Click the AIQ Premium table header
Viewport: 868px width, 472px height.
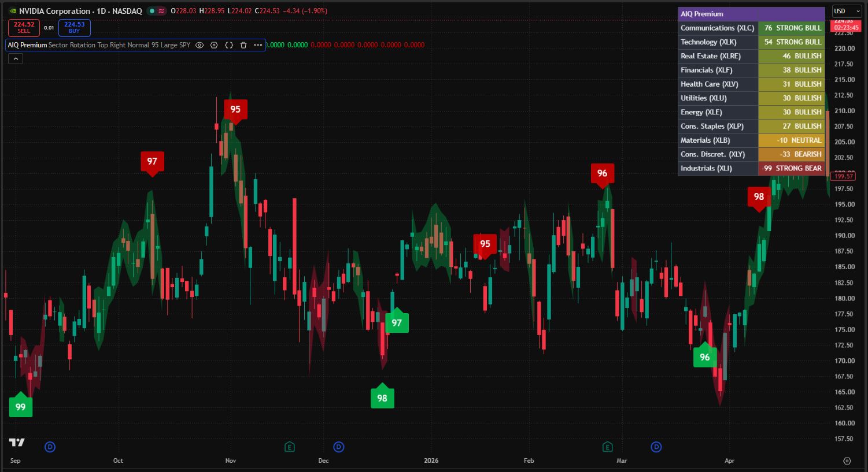tap(751, 14)
